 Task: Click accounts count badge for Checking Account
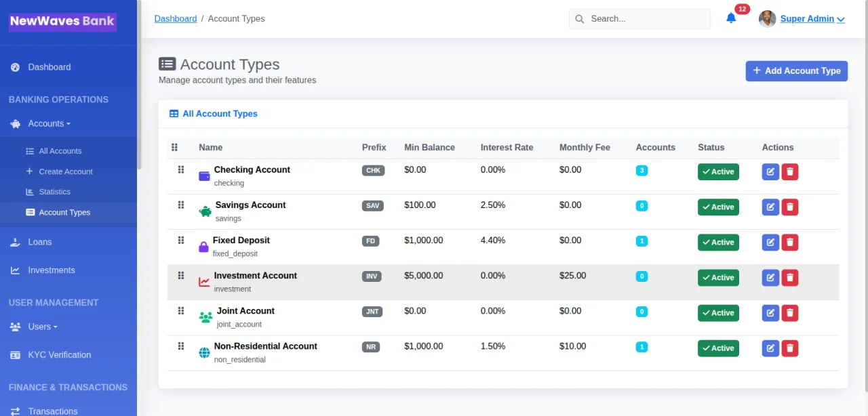[642, 170]
